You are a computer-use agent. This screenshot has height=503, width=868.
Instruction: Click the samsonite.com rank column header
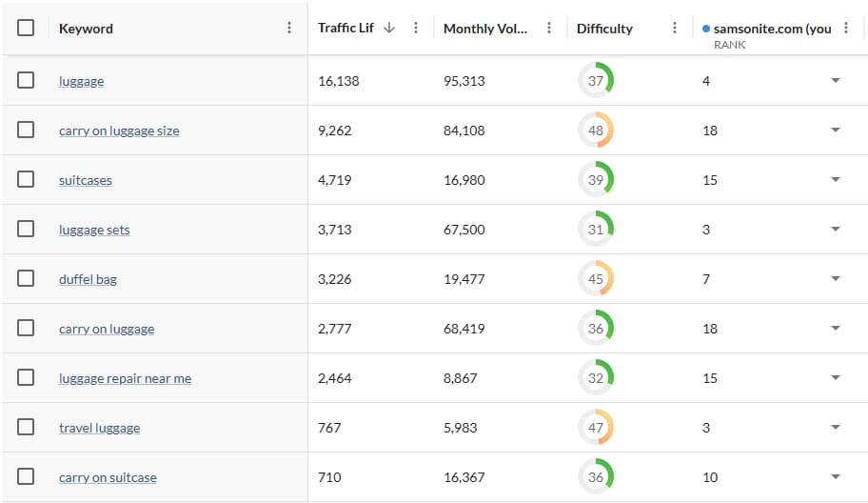tap(771, 29)
